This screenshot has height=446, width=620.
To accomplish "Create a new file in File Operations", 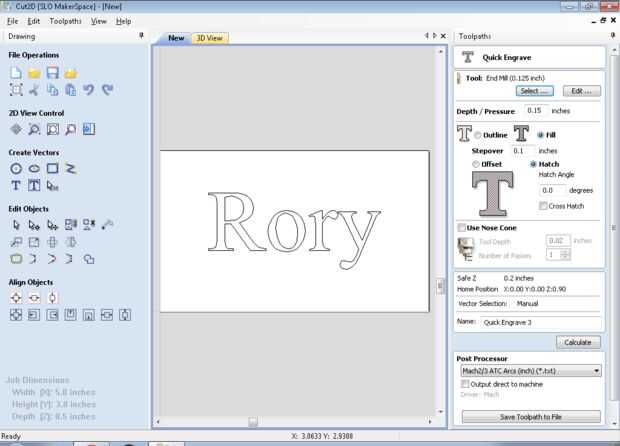I will (x=16, y=73).
